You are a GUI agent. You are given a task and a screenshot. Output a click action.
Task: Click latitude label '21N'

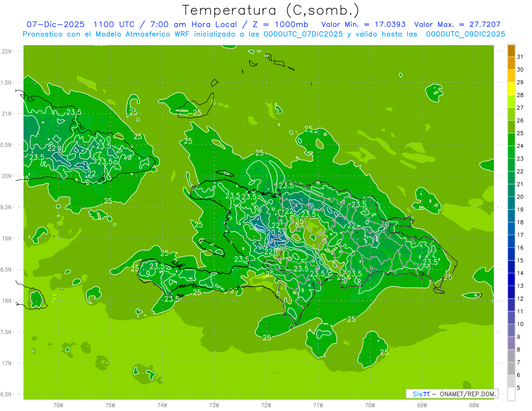pyautogui.click(x=8, y=114)
